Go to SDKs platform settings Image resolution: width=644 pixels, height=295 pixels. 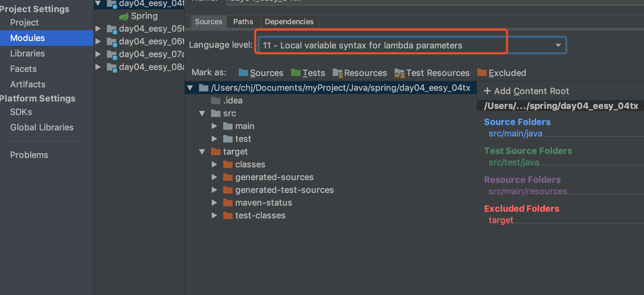point(21,112)
